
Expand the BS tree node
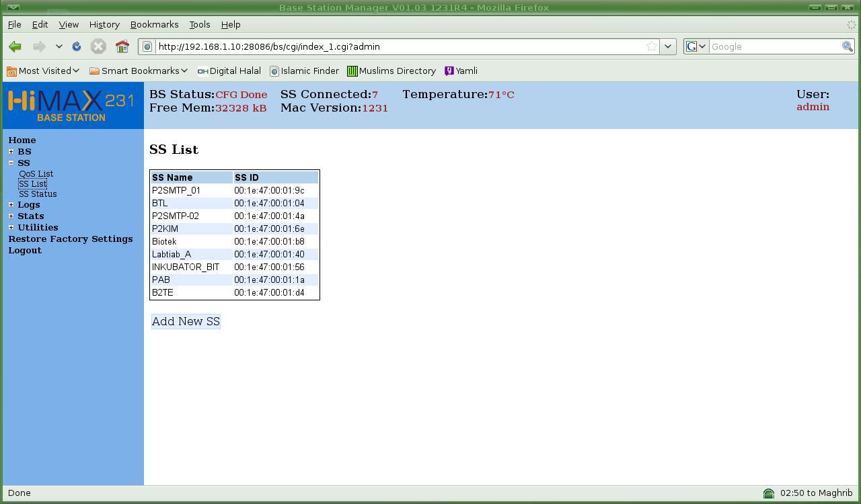click(x=11, y=151)
